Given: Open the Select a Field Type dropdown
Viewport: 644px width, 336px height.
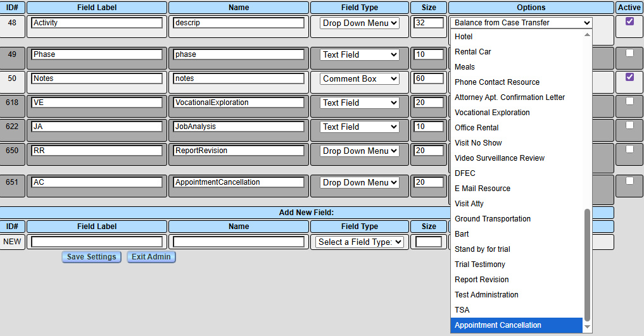Looking at the screenshot, I should tap(360, 242).
